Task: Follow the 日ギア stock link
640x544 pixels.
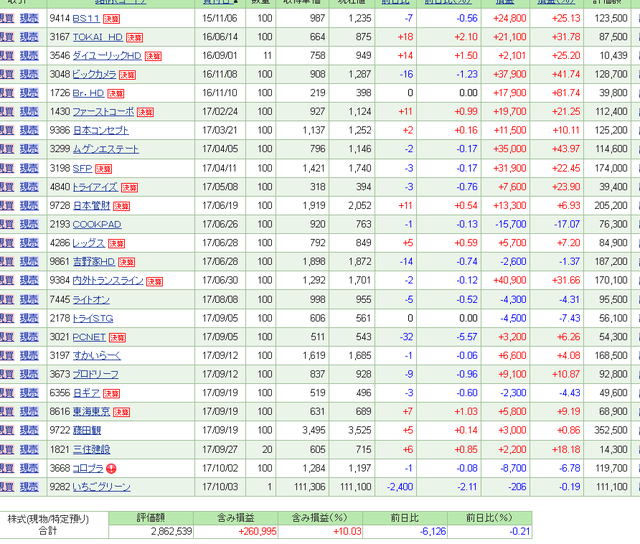Action: (x=86, y=393)
